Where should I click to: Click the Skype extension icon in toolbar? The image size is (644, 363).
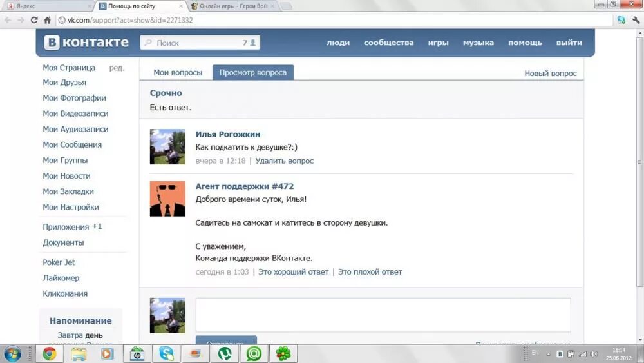pos(621,20)
